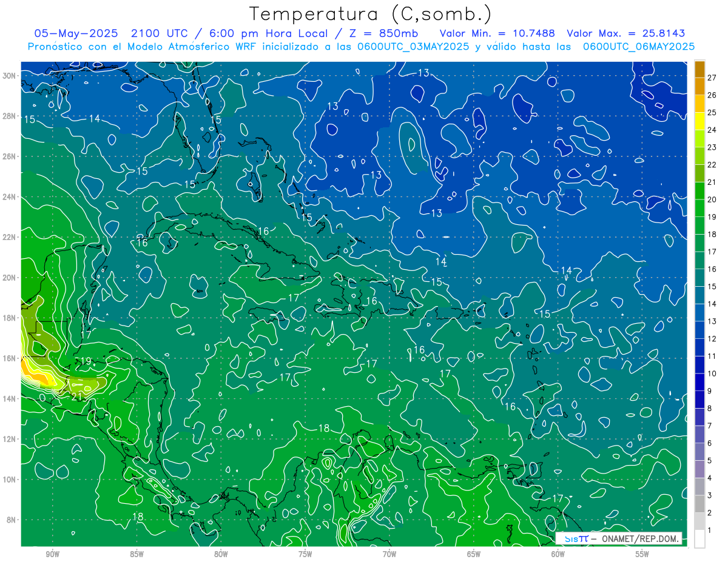
Task: Click the "80W" longitude axis label
Action: click(x=221, y=554)
